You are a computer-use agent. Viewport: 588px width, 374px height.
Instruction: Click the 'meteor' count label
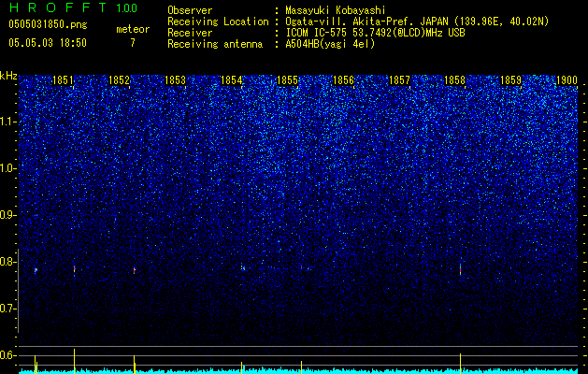coord(133,29)
